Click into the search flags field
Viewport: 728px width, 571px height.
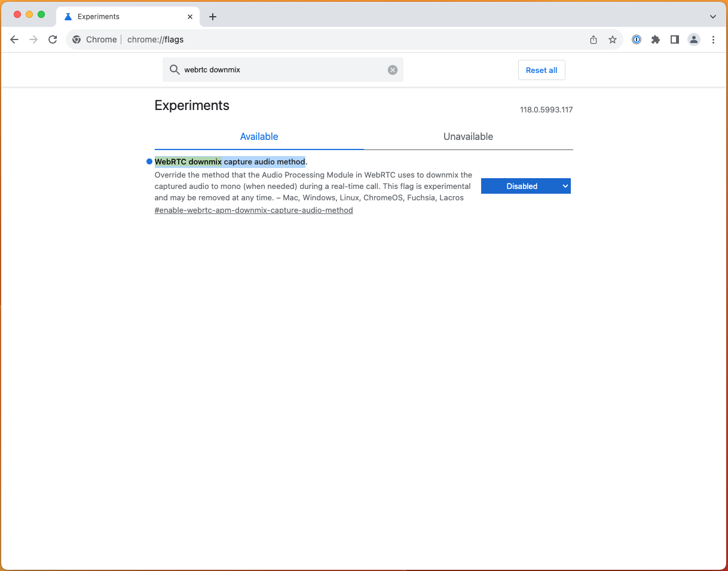(x=281, y=70)
